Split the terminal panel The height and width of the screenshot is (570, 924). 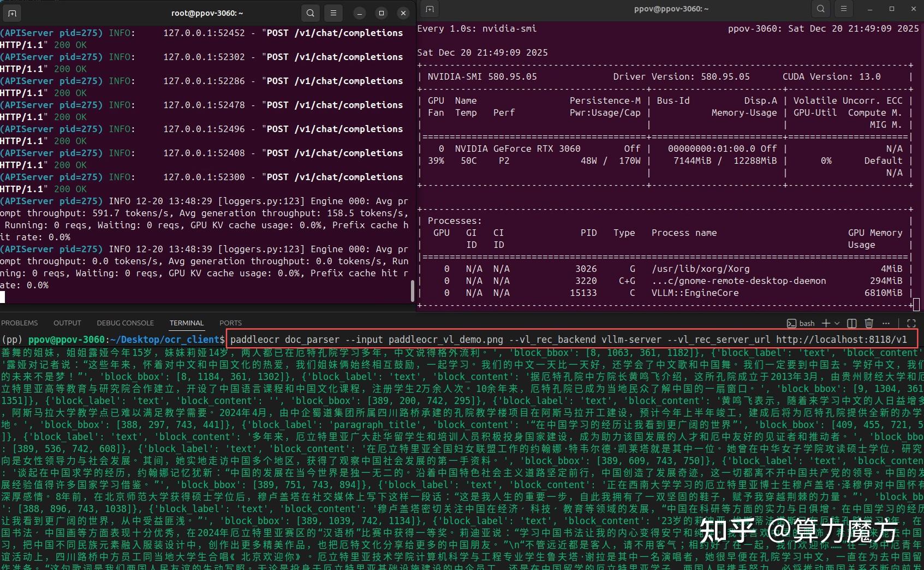click(x=851, y=323)
